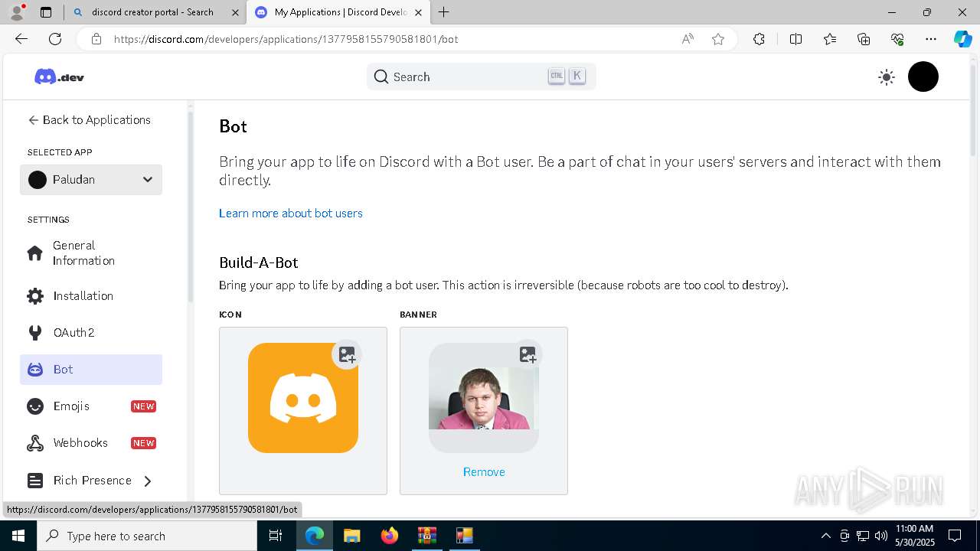Viewport: 980px width, 551px height.
Task: Go back to Applications
Action: click(90, 120)
